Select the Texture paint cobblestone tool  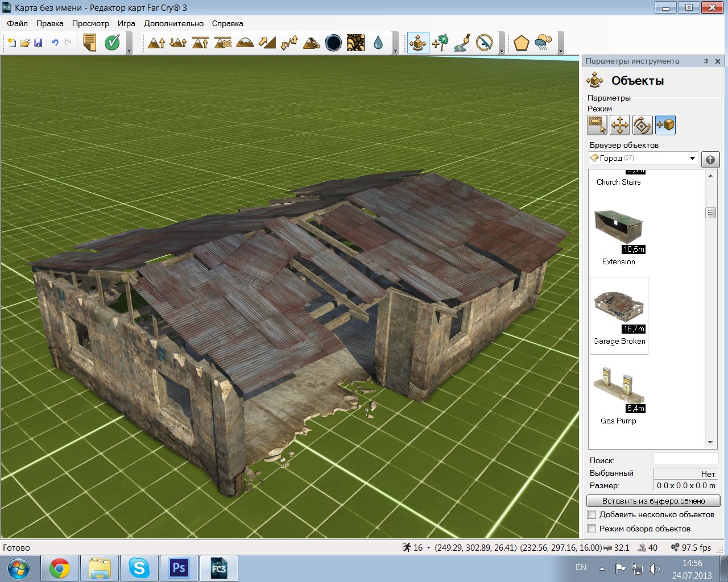[x=355, y=43]
